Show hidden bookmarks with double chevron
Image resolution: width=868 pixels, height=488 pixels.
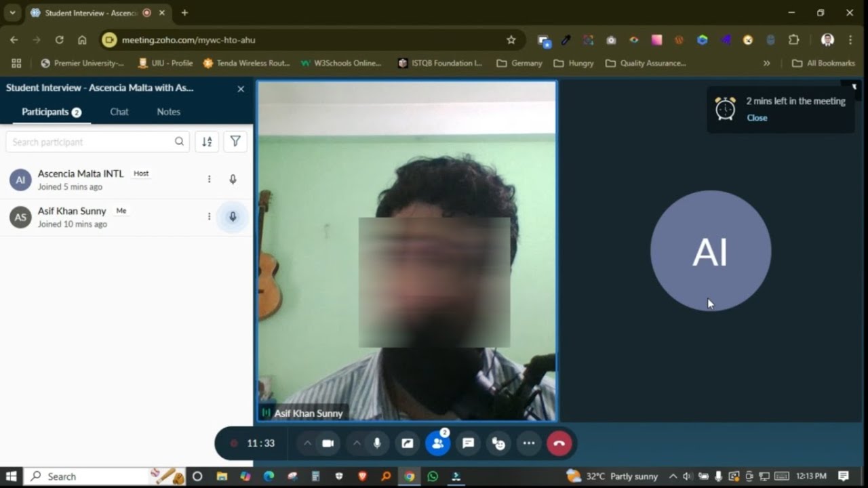pos(767,63)
